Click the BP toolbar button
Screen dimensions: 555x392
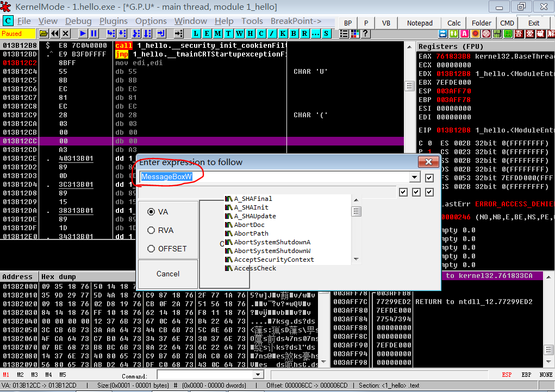[x=348, y=23]
